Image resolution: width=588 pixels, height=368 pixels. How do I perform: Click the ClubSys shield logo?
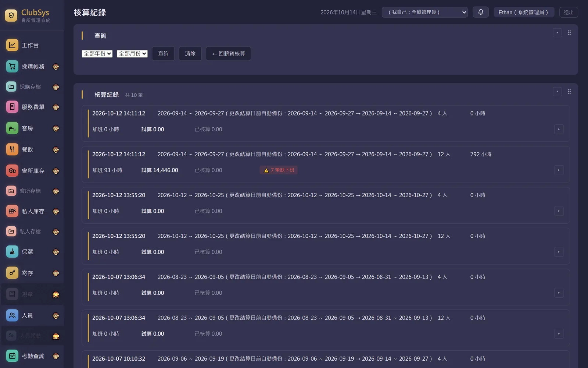pos(11,15)
